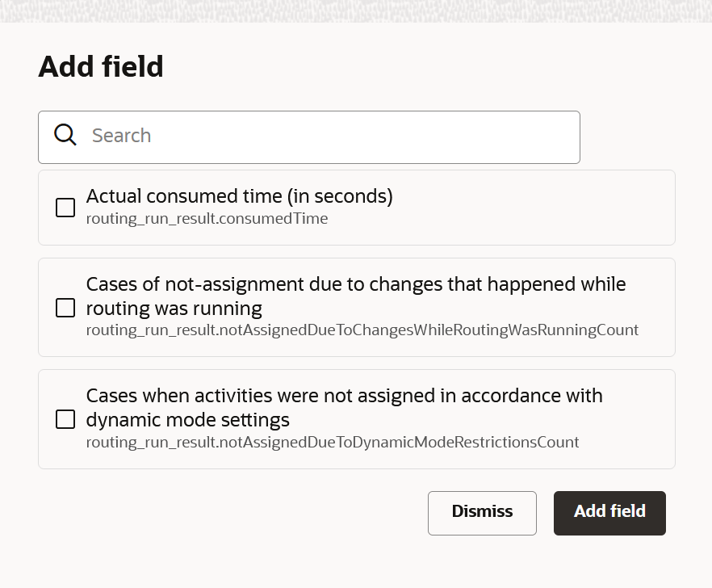This screenshot has height=588, width=712.
Task: Click the 'routing was running' second line text
Action: 174,309
